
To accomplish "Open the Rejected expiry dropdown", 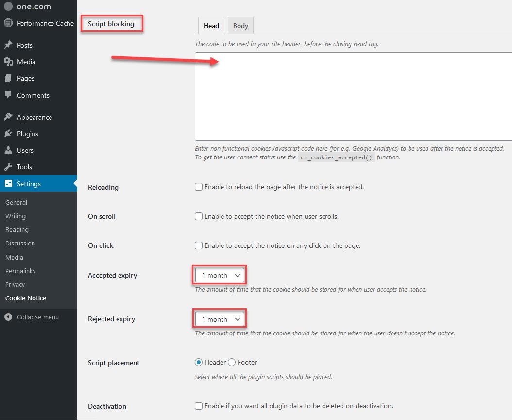I will click(x=219, y=319).
